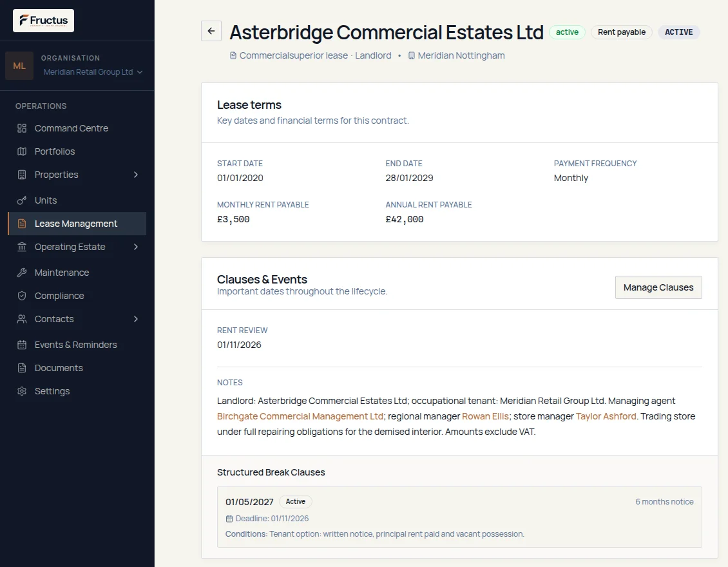Screen dimensions: 728x567
Task: Click the uppercase ACTIVE badge
Action: coord(678,32)
